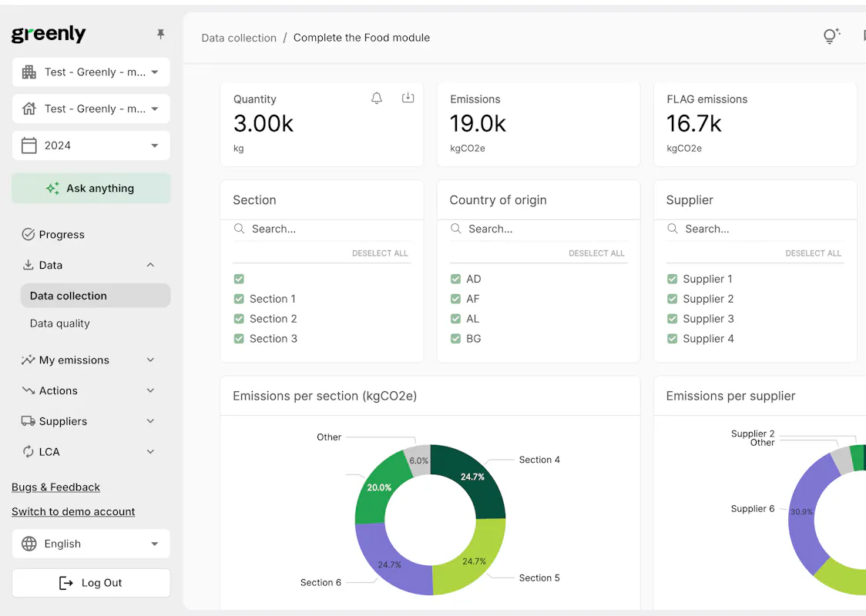Uncheck the Section 2 checkbox

(239, 319)
